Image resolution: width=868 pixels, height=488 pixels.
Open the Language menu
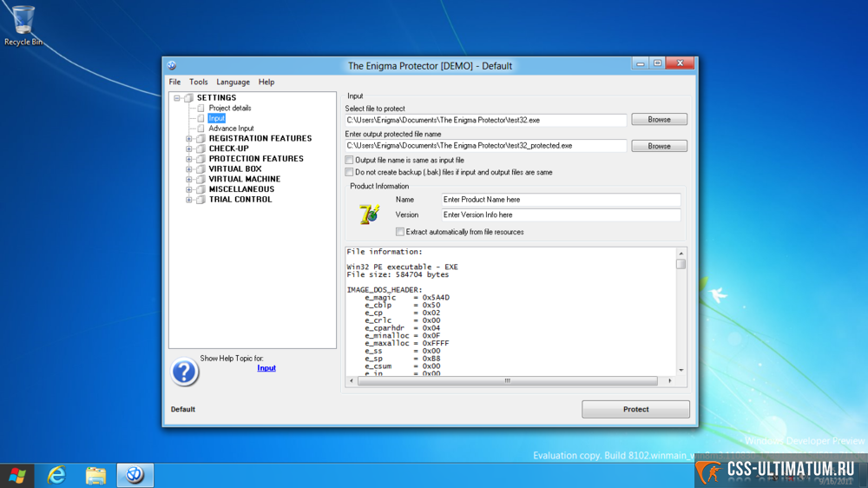pos(233,82)
